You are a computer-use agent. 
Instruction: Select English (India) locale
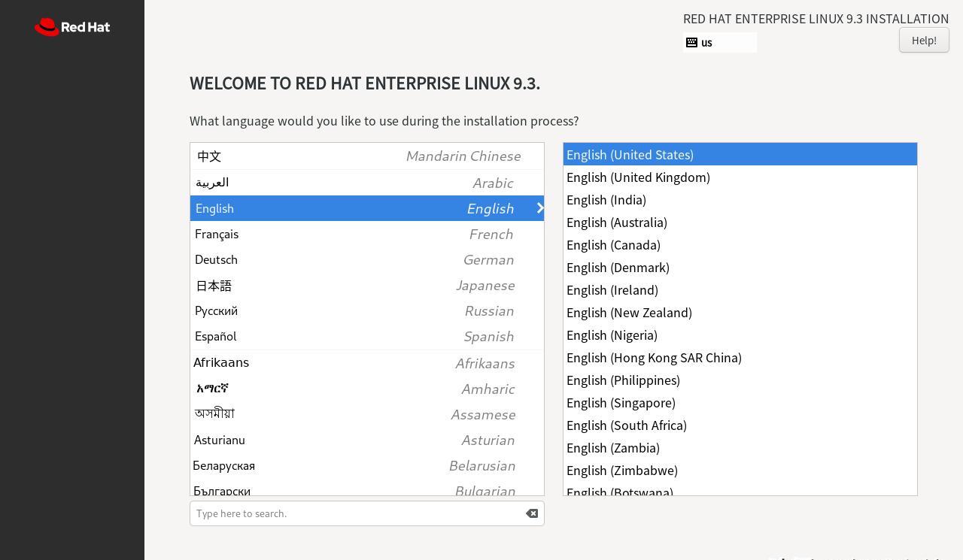(x=740, y=199)
